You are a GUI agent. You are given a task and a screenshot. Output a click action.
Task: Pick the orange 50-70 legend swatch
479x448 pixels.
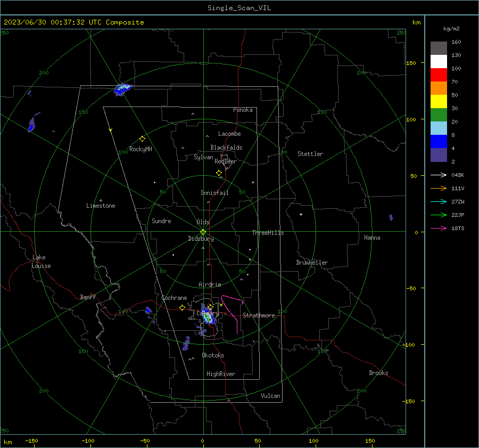439,88
